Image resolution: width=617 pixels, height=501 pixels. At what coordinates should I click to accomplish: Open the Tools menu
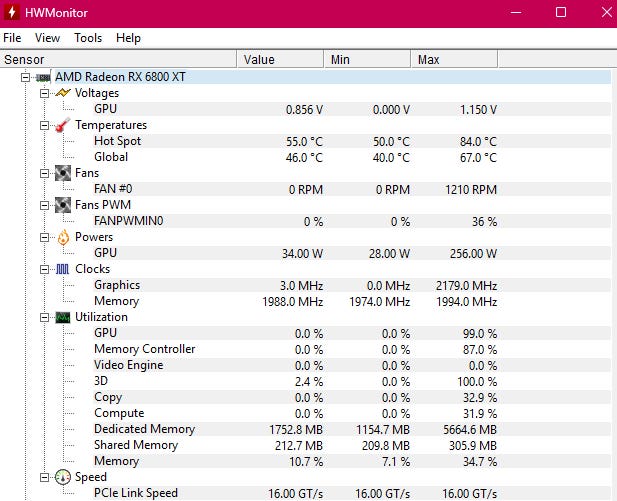pos(88,38)
